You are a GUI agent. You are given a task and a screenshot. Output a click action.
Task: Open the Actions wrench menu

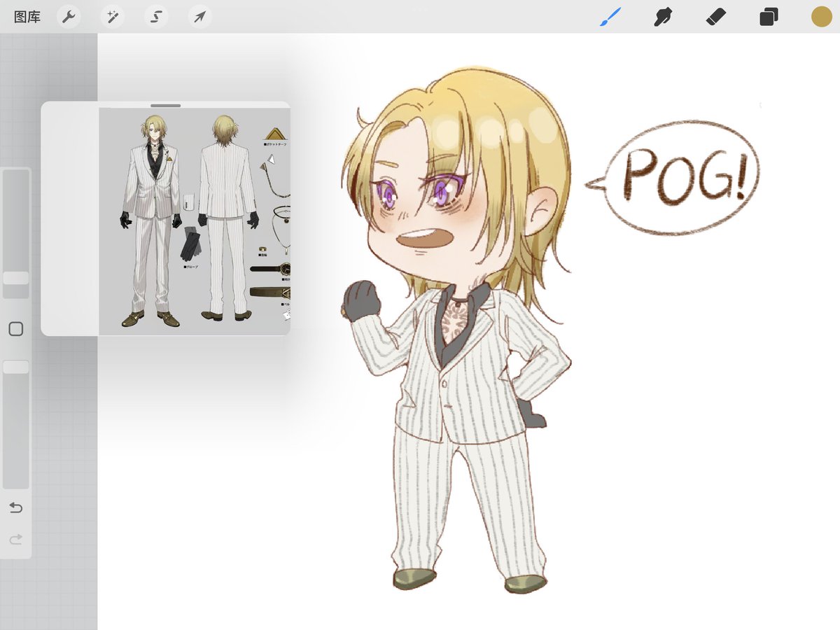(68, 17)
